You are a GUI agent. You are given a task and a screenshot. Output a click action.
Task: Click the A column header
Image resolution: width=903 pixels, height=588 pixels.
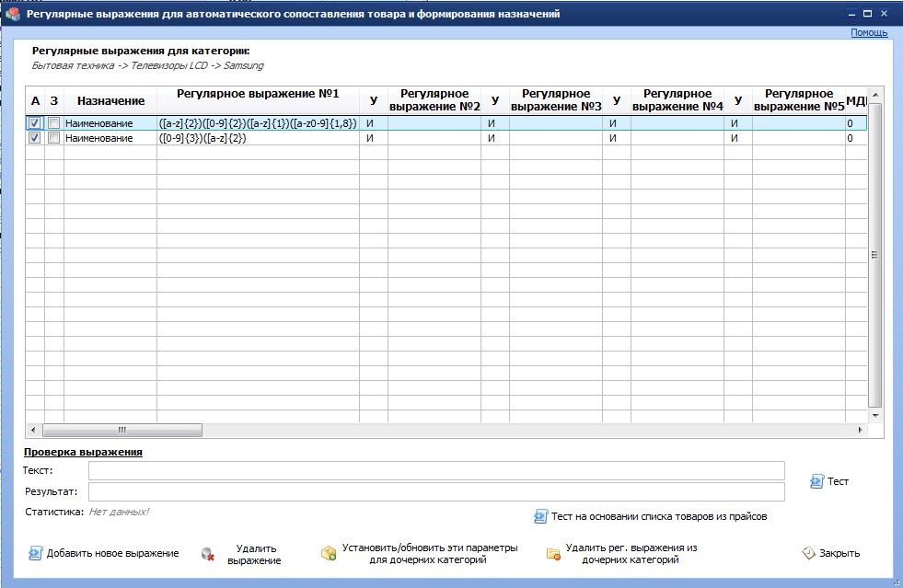coord(35,101)
